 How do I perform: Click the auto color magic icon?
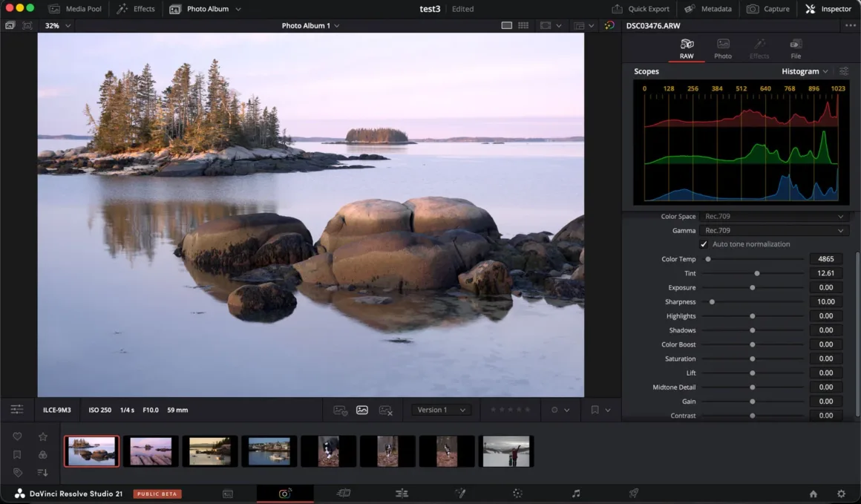[609, 25]
